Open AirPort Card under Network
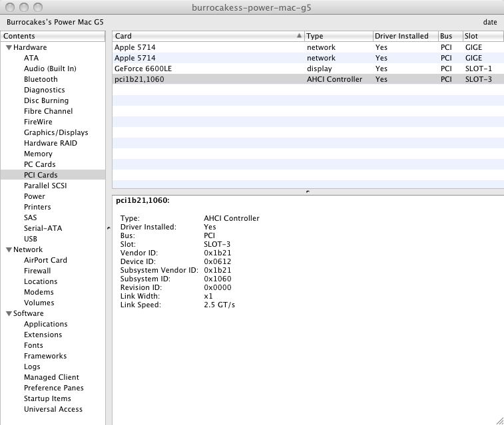The width and height of the screenshot is (504, 425). click(45, 260)
